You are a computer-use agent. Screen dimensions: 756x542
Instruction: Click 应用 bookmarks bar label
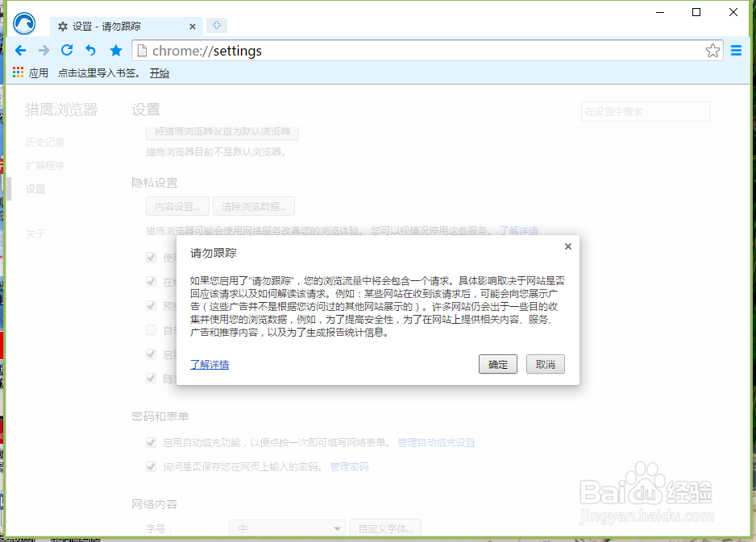(x=38, y=72)
